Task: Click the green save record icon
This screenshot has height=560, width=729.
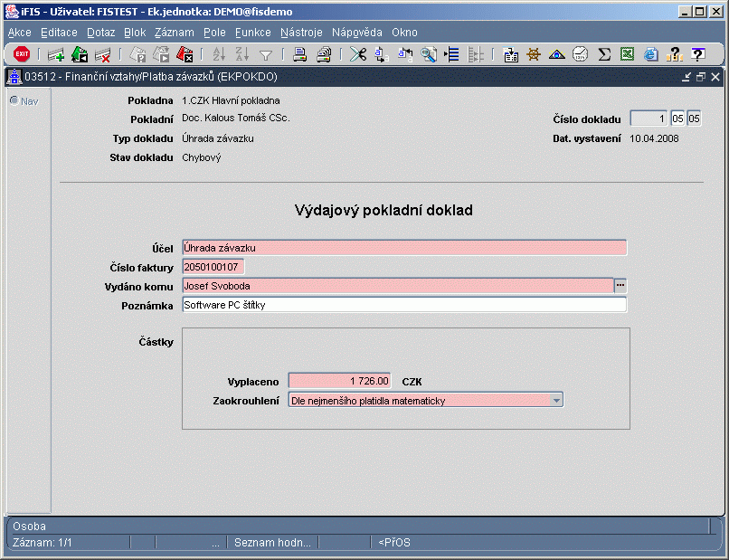Action: coord(80,54)
